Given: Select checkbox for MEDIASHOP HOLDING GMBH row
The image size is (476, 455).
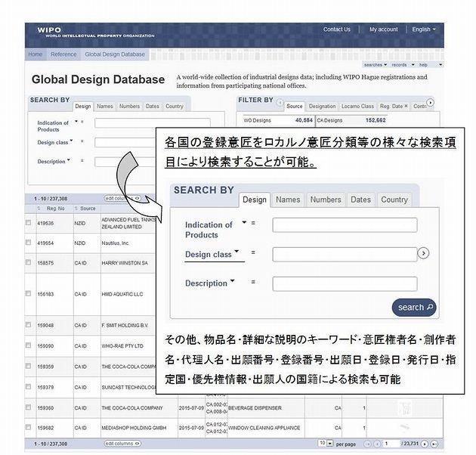Looking at the screenshot, I should (x=28, y=427).
